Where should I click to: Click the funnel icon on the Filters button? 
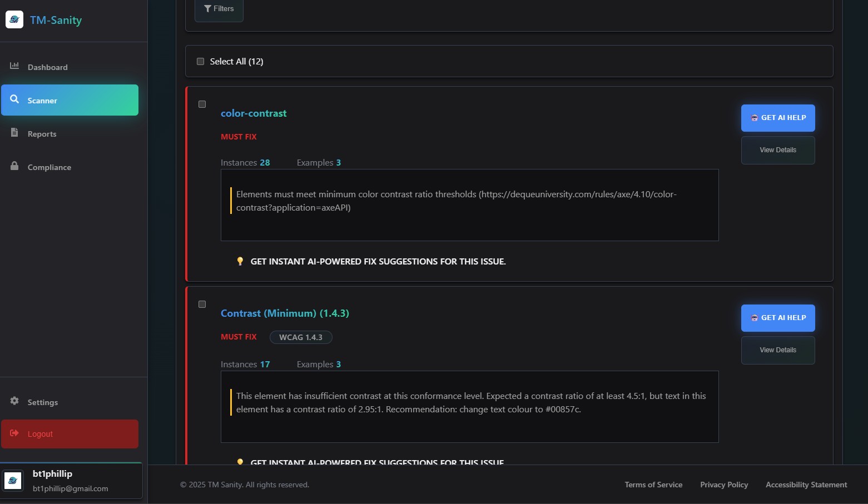pyautogui.click(x=208, y=8)
